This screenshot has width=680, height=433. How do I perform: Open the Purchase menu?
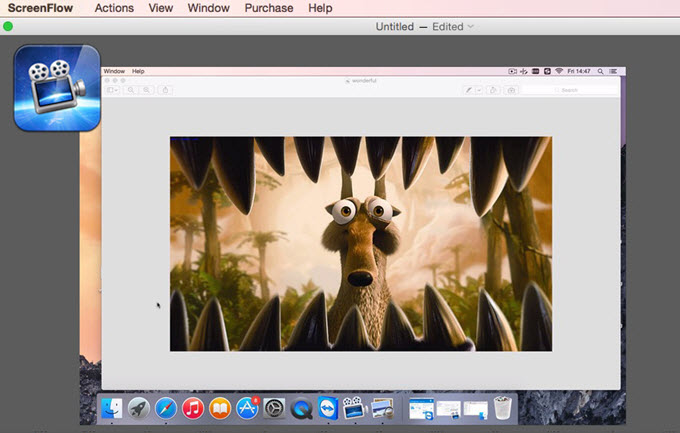269,8
